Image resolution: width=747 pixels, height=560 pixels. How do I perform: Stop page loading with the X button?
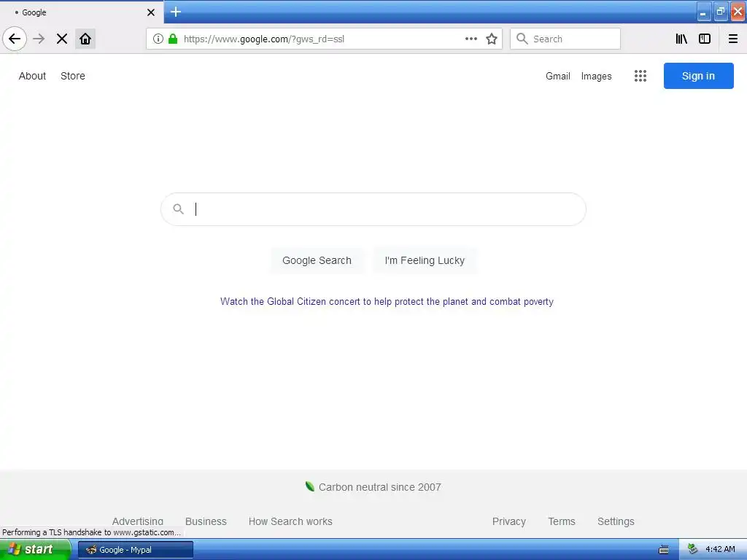tap(62, 39)
